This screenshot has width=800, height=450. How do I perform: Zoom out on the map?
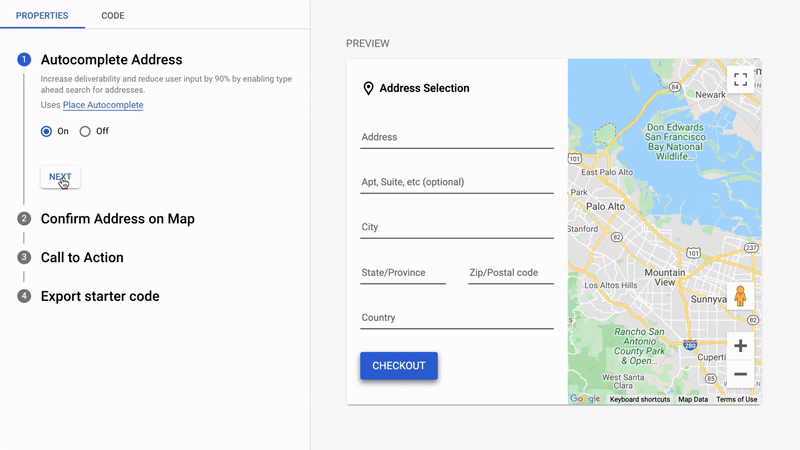(x=740, y=374)
